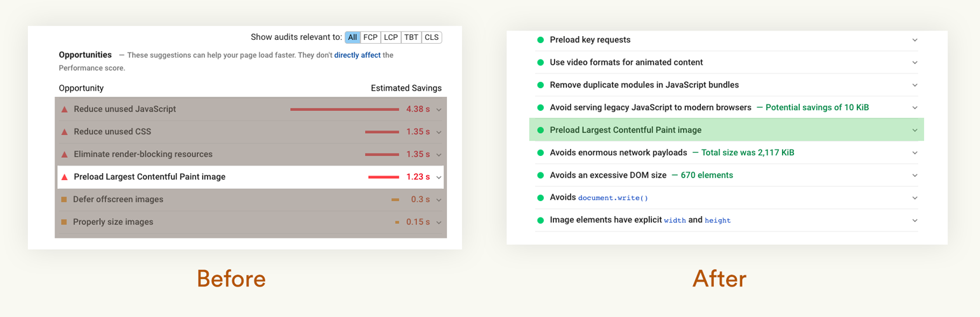This screenshot has height=317, width=980.
Task: Expand the Eliminate render-blocking resources row chevron
Action: (x=439, y=155)
